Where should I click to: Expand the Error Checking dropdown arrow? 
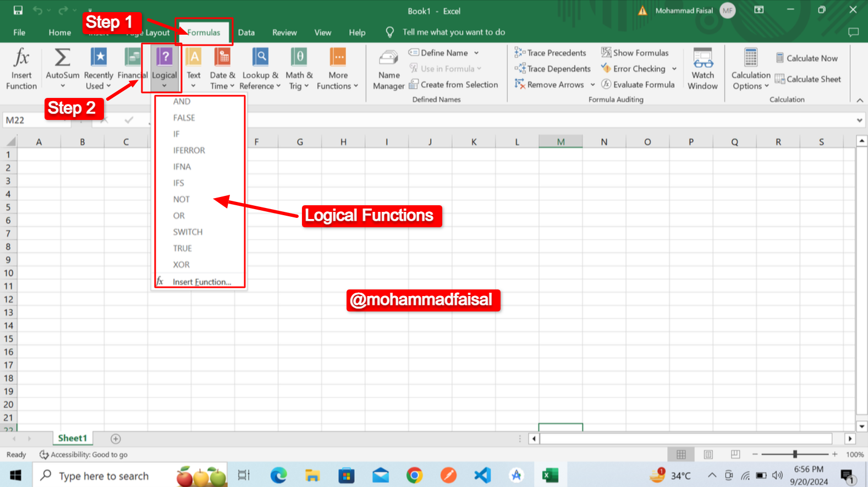pos(674,69)
